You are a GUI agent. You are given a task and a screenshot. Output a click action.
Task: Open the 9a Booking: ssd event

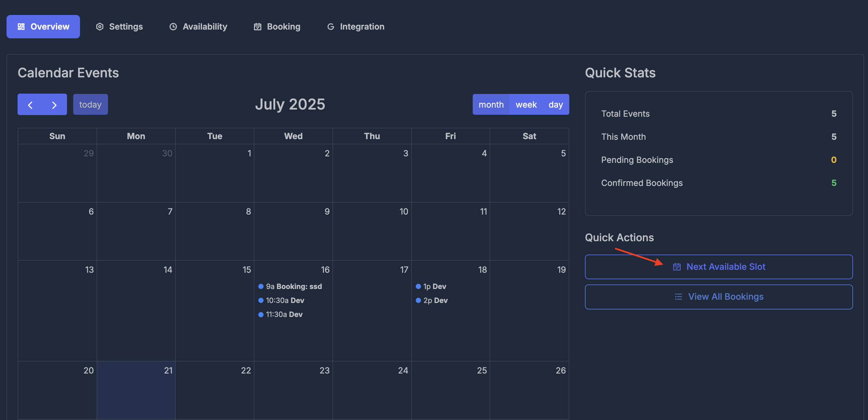(x=293, y=286)
